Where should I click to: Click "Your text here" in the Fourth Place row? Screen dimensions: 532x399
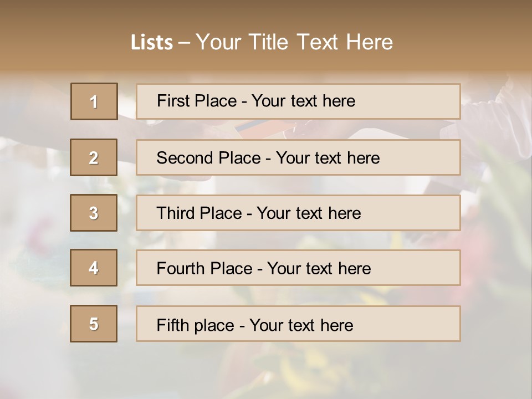(x=319, y=269)
